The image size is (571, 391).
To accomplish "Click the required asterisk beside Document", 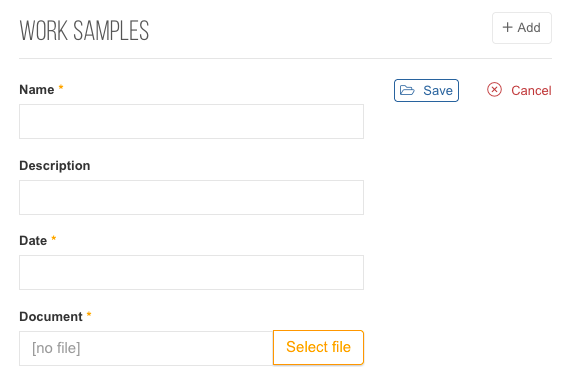I will click(x=89, y=314).
